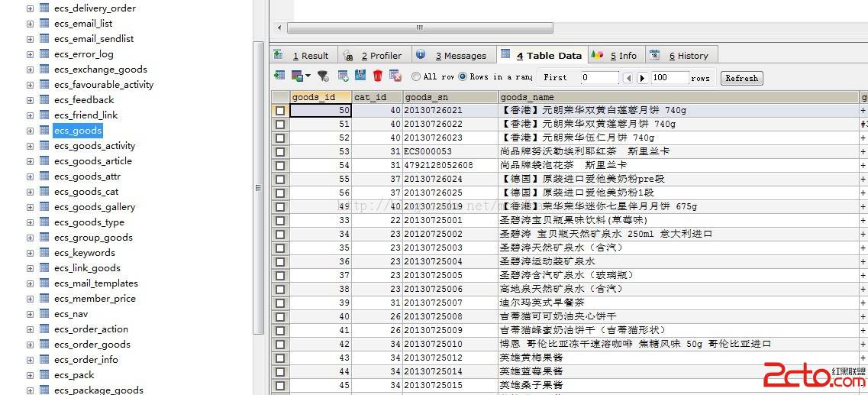
Task: Click the table icon beside ecs_order_info
Action: pyautogui.click(x=44, y=359)
